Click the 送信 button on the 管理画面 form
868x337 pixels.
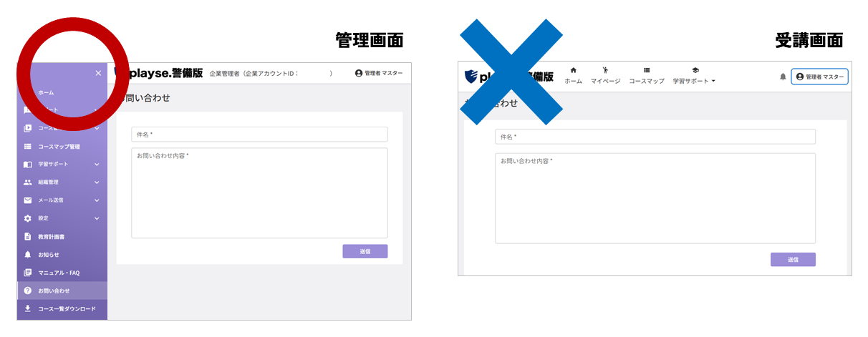365,251
